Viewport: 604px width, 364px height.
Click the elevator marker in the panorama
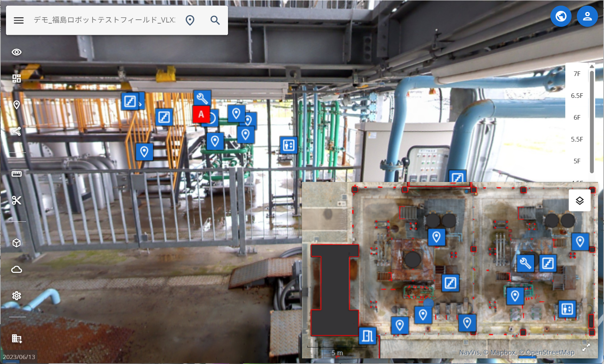289,145
